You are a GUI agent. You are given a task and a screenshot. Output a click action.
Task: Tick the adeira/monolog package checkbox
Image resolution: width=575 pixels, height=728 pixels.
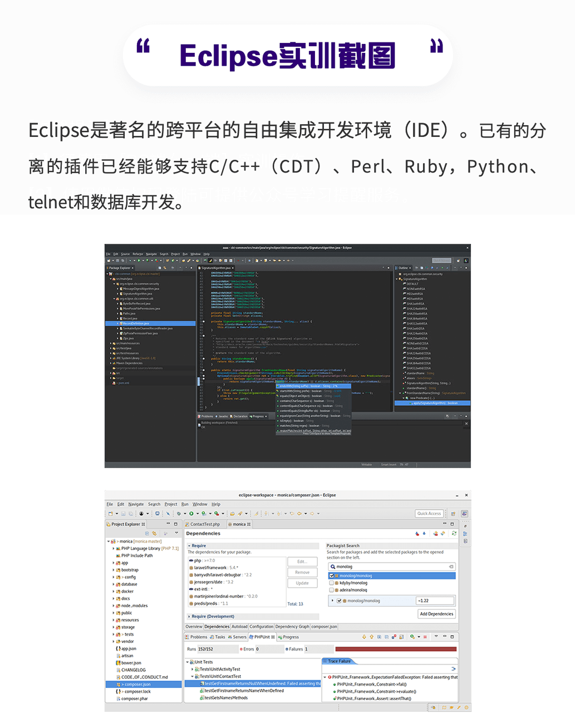click(332, 590)
